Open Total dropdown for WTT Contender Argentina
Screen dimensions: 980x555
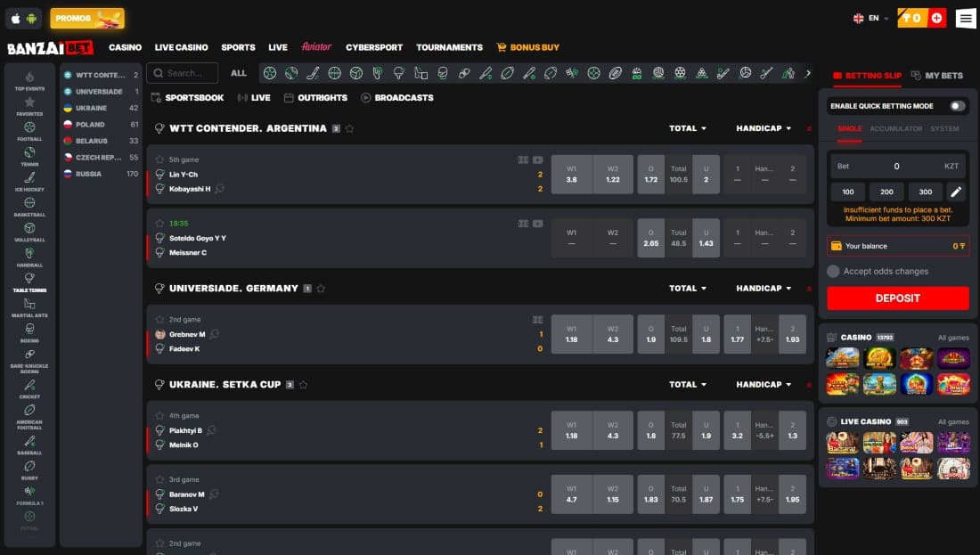[688, 128]
